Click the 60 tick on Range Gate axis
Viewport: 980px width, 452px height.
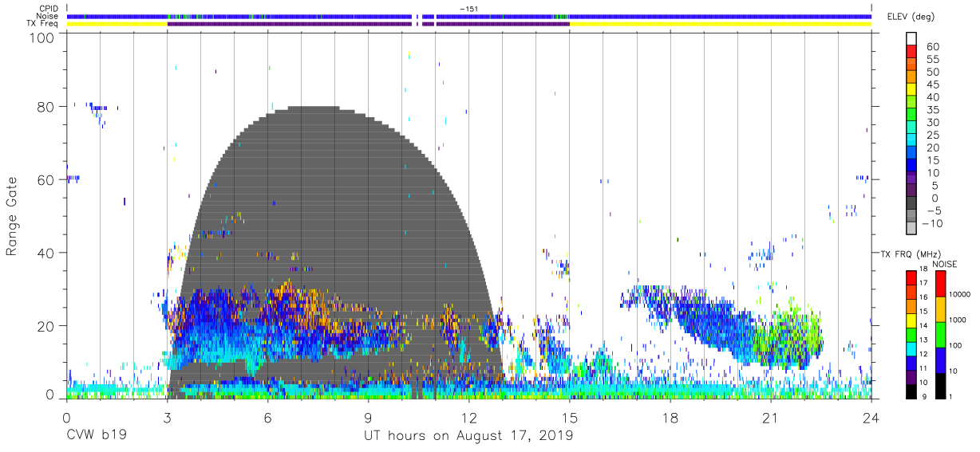click(x=45, y=179)
